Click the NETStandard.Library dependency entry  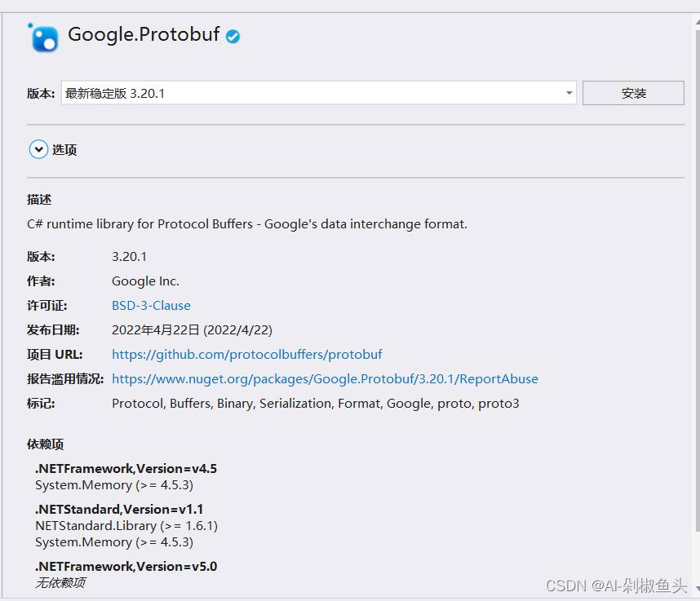[x=126, y=525]
